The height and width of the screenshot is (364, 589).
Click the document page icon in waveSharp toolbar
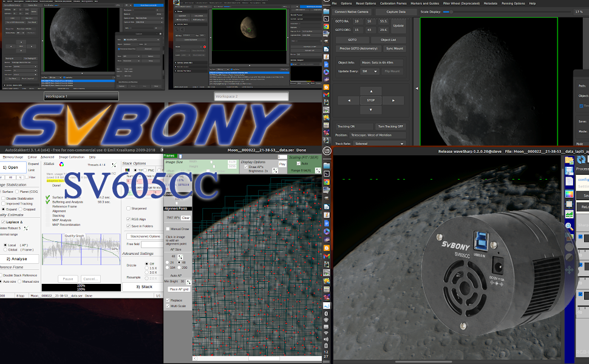tap(569, 181)
